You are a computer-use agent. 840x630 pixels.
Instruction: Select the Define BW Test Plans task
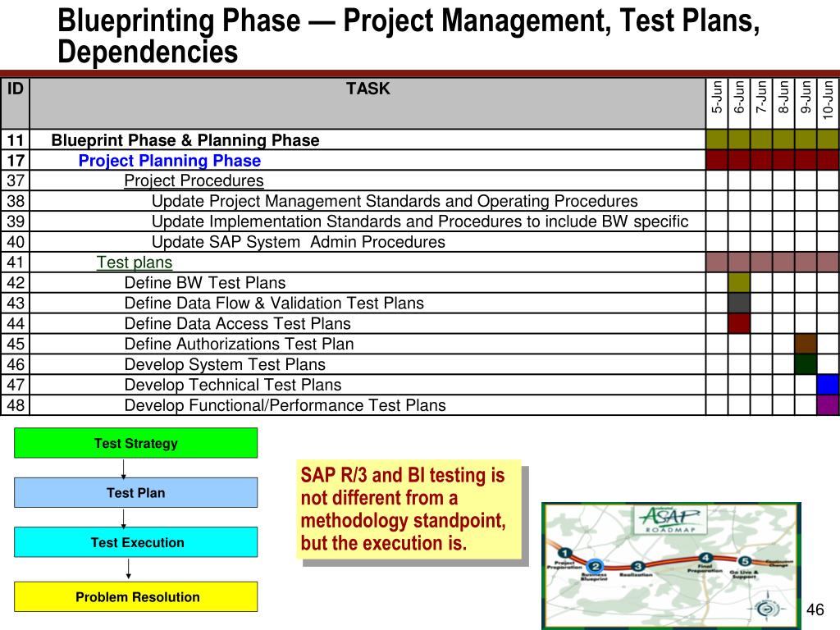click(x=205, y=283)
